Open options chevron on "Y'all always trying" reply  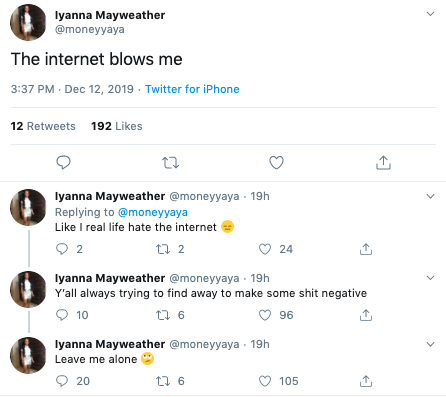point(430,278)
